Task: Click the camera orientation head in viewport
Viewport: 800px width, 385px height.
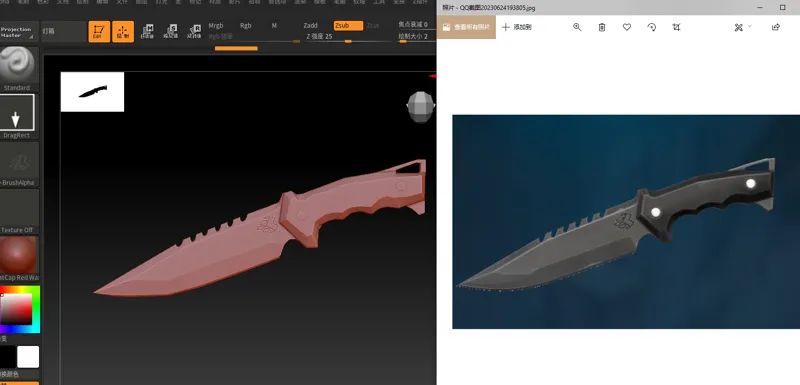Action: point(421,106)
